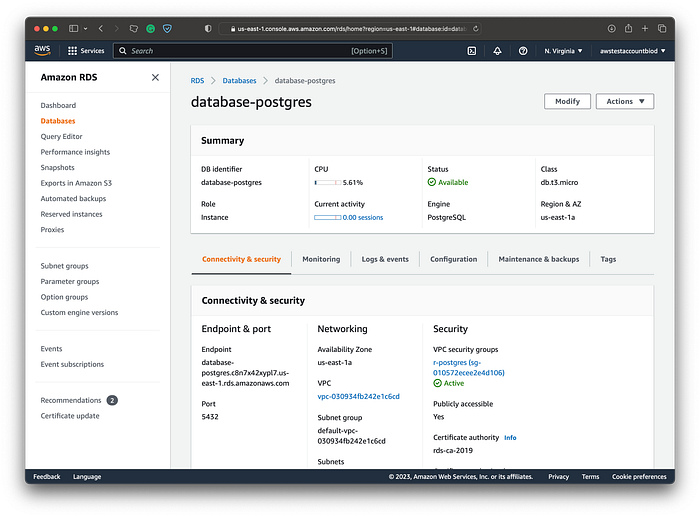Click the Current activity sessions bar
700x517 pixels.
(x=328, y=217)
